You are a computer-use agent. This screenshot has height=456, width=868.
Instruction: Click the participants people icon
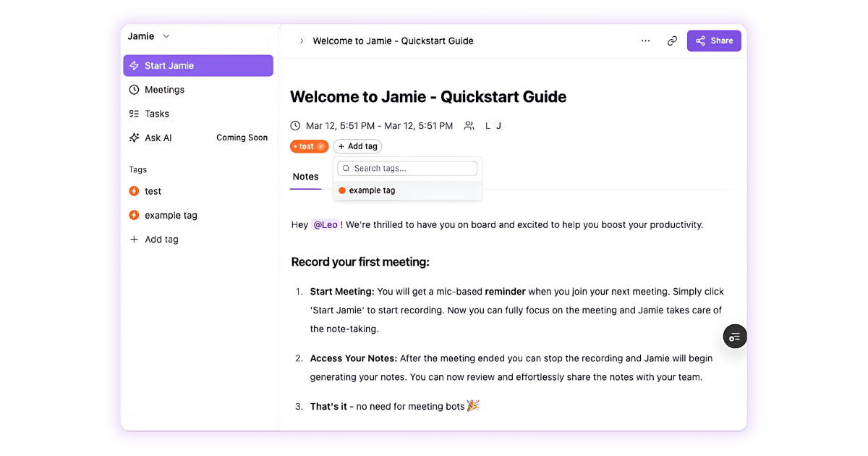click(x=469, y=126)
